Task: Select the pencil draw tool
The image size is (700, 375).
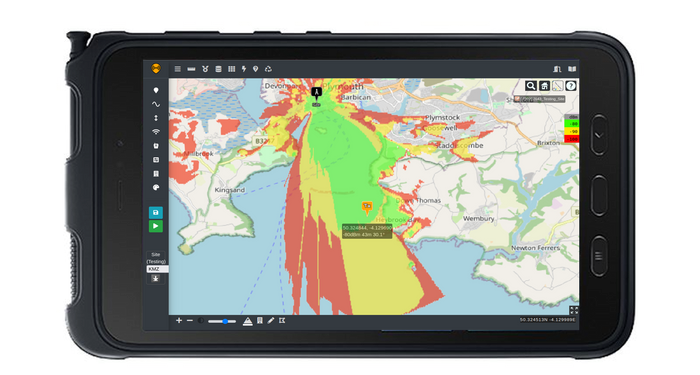Action: pos(271,321)
